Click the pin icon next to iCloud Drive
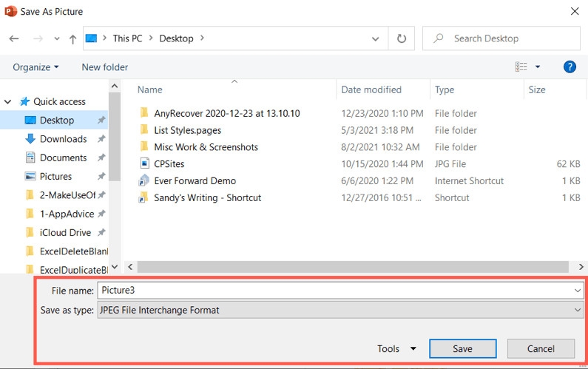Screen dimensions: 588x369 [x=101, y=232]
